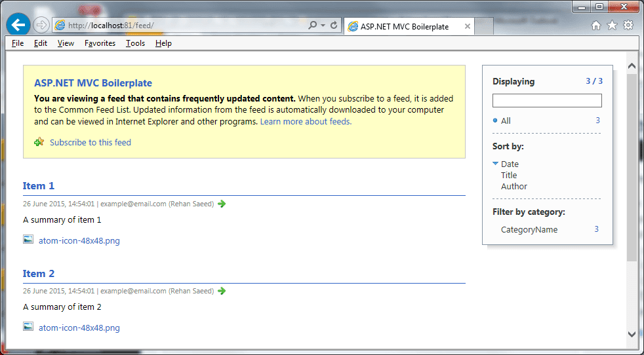This screenshot has width=644, height=355.
Task: Click the feed search filter box
Action: pos(547,101)
